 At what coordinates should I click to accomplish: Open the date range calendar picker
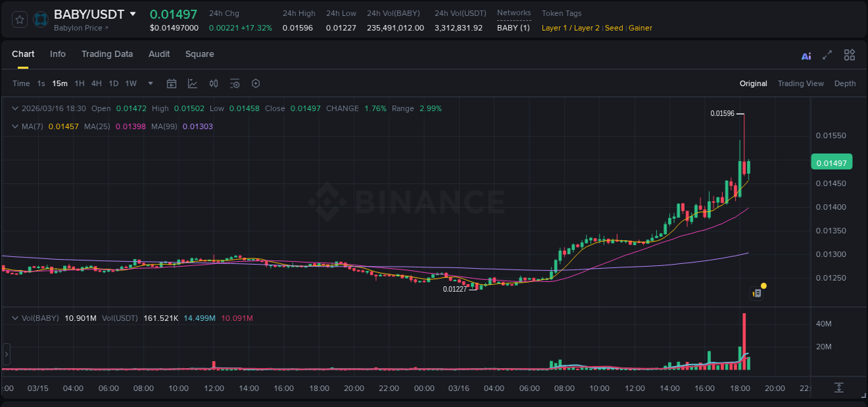coord(172,83)
